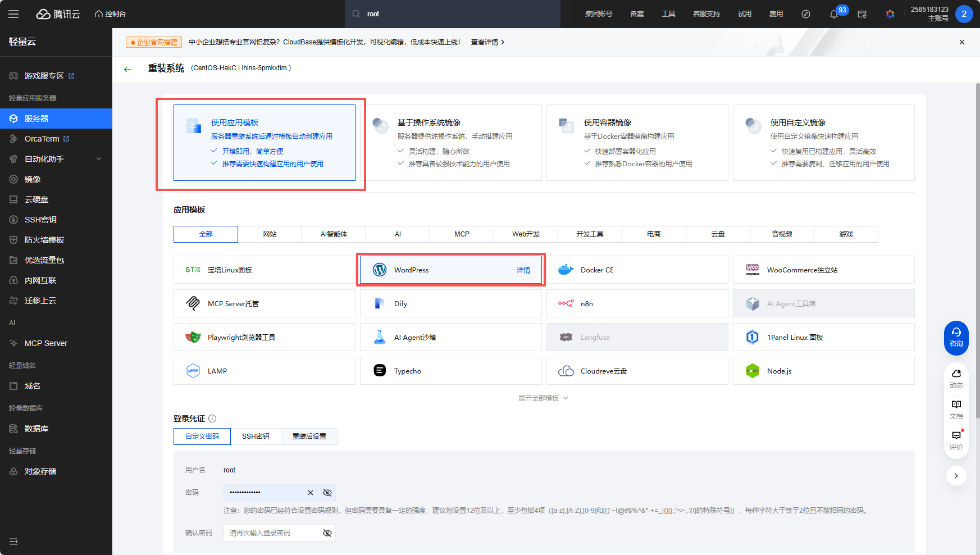The width and height of the screenshot is (980, 555).
Task: Click the info icon beside 登录凭证
Action: (212, 418)
